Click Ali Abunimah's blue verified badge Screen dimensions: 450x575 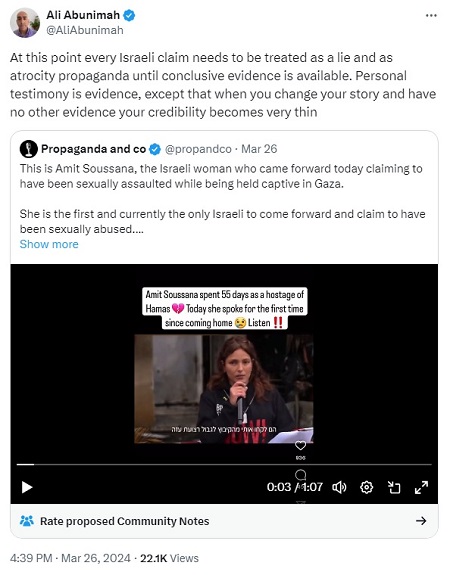pos(129,15)
